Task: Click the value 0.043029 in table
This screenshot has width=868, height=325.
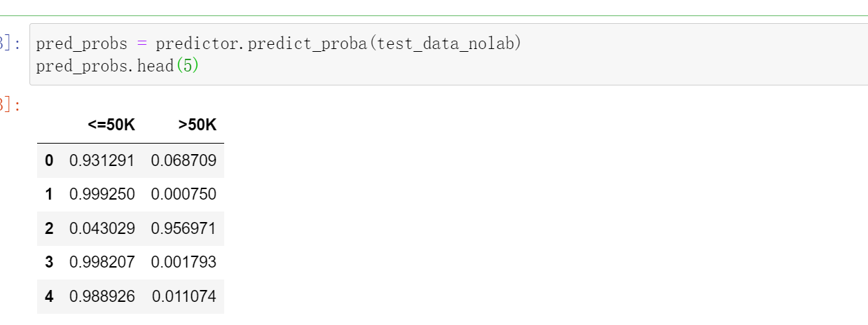Action: 102,228
